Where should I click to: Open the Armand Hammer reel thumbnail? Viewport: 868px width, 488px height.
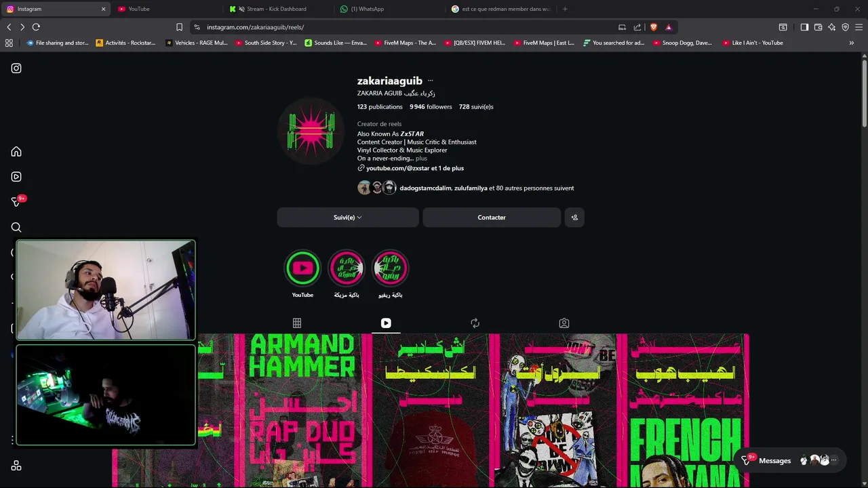click(x=302, y=410)
